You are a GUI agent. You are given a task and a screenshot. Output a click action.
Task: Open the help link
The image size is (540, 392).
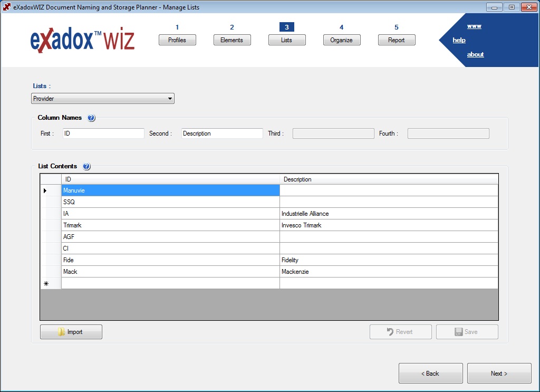pyautogui.click(x=459, y=41)
